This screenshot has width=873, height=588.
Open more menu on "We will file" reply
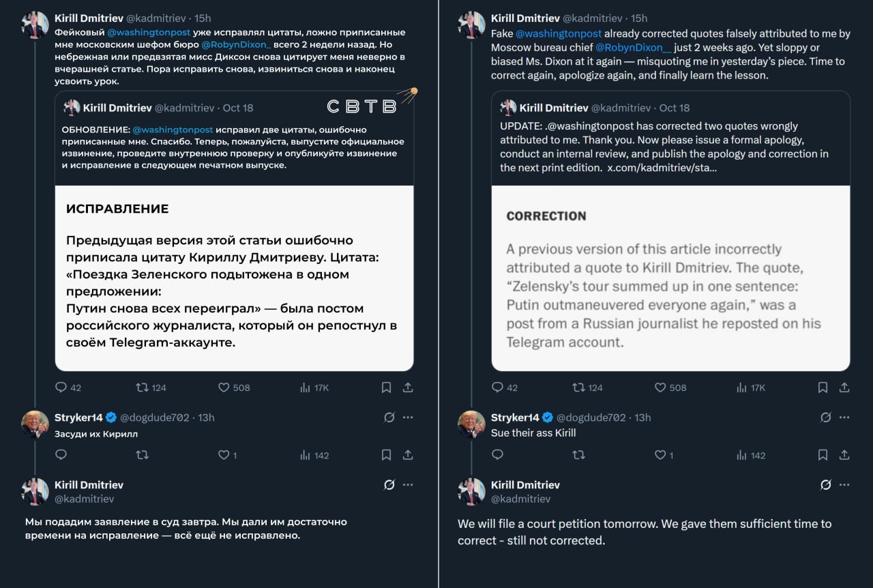tap(844, 485)
